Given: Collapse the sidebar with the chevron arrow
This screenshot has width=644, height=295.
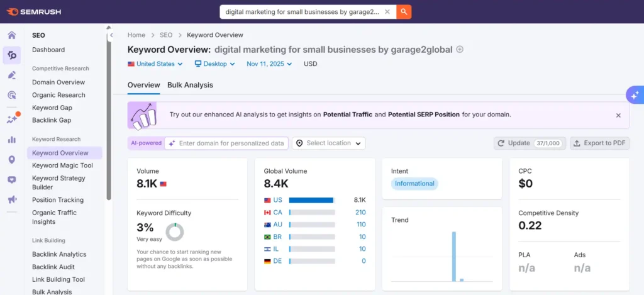Looking at the screenshot, I should pyautogui.click(x=111, y=35).
